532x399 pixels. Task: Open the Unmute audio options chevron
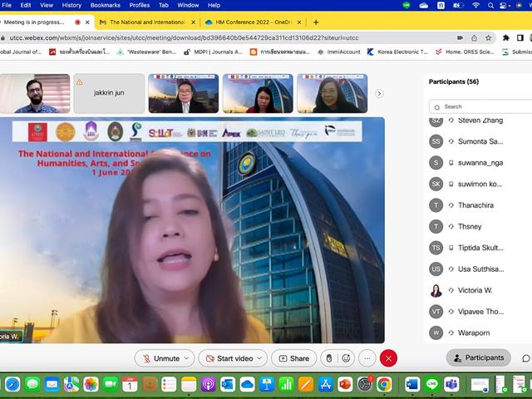pos(186,358)
